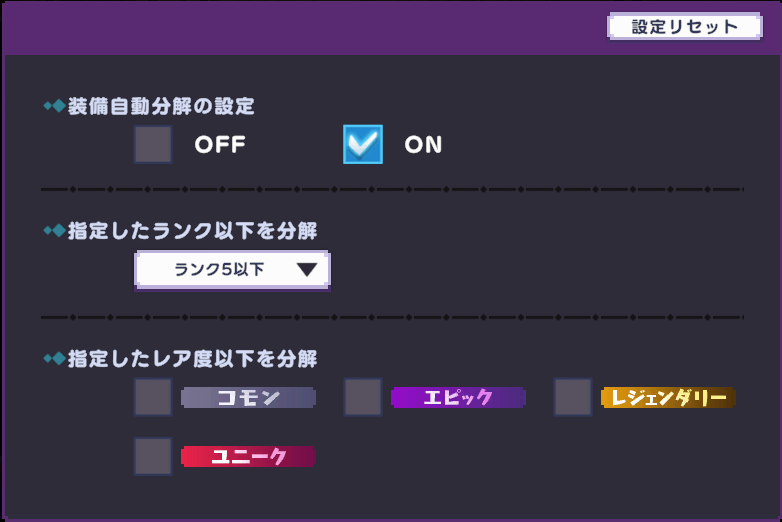
Task: Click the 指定したレア度以下を分解 heading
Action: pyautogui.click(x=193, y=358)
